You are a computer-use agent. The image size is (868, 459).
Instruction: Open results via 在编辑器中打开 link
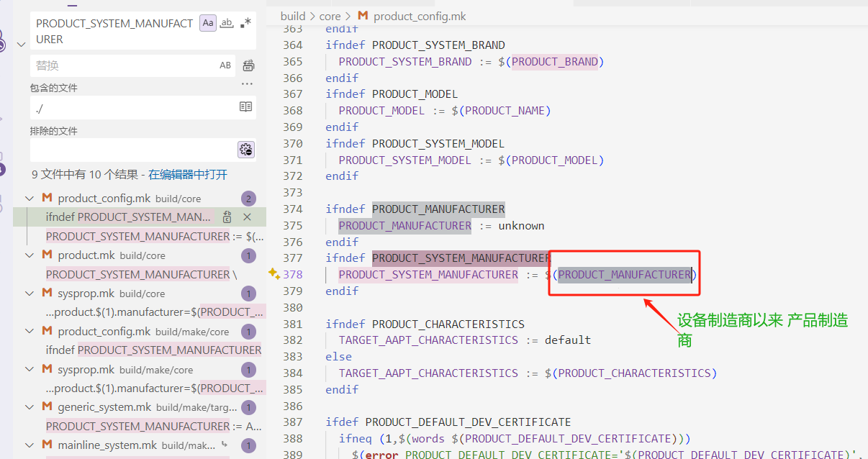[188, 174]
